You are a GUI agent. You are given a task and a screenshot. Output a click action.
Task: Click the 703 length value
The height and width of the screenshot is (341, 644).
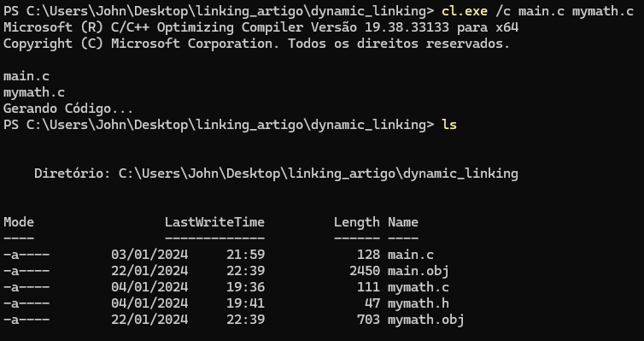(x=368, y=320)
